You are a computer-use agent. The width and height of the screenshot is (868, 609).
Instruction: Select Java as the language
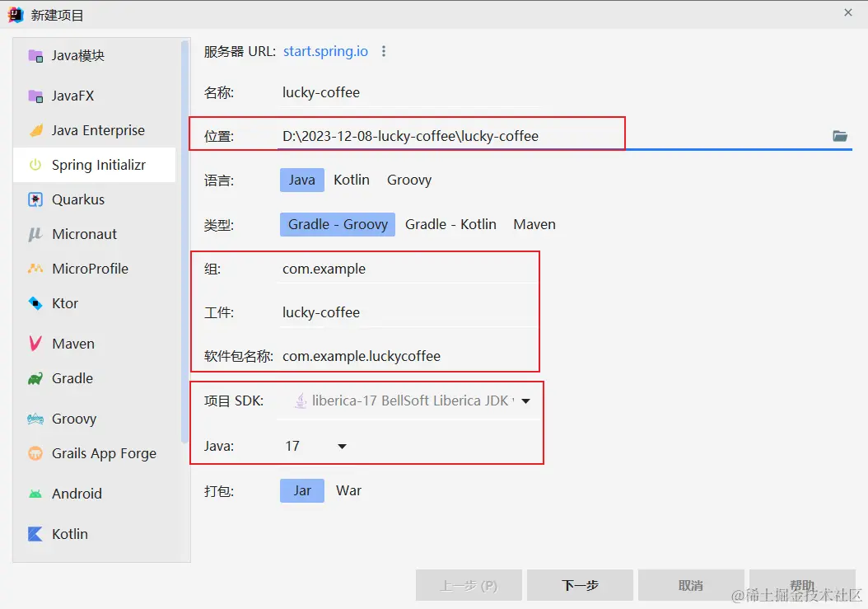pos(302,180)
